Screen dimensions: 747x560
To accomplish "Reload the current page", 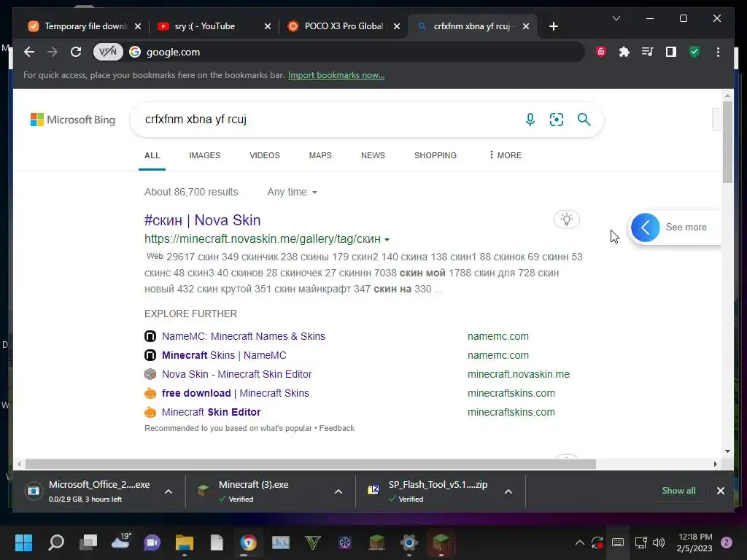I will point(76,52).
